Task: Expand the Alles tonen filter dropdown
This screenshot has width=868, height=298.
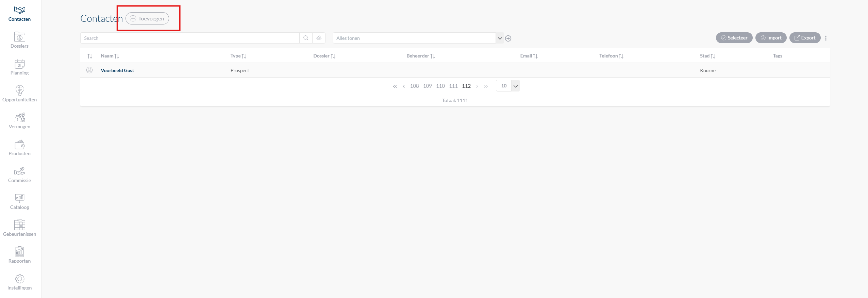Action: (x=500, y=38)
